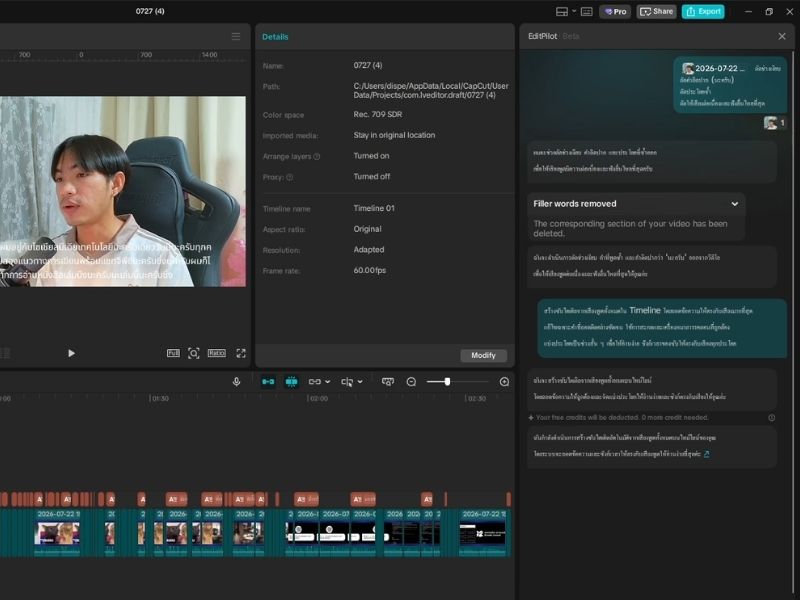Select the first cat-thumbnail video clip on timeline
This screenshot has width=800, height=600.
click(x=57, y=532)
